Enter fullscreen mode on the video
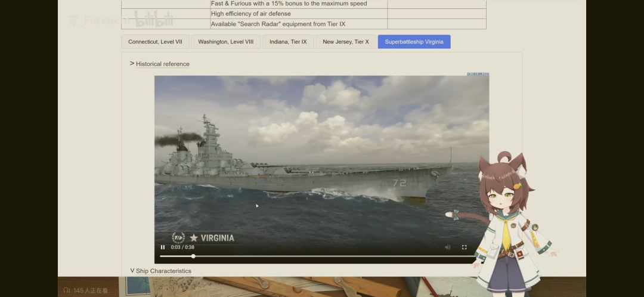 464,247
